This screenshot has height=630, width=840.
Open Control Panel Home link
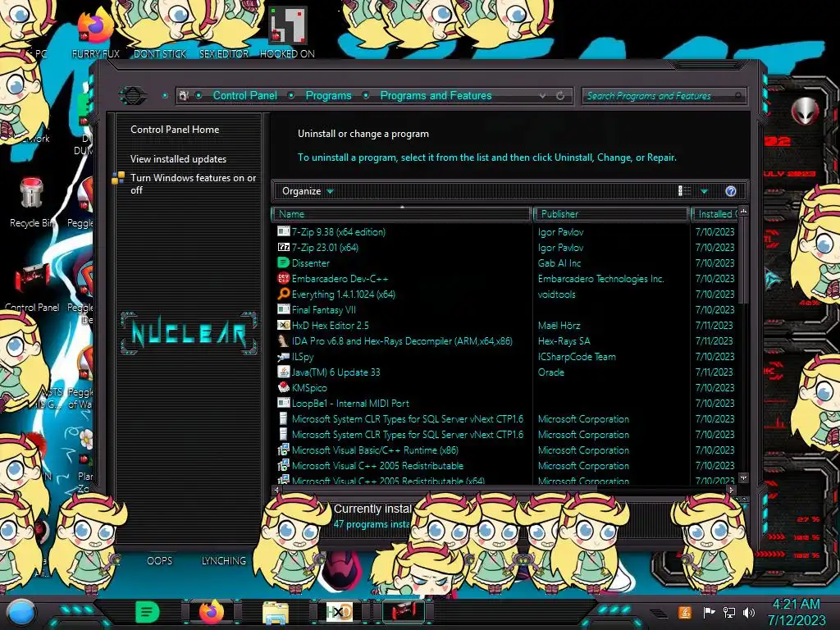(x=175, y=129)
